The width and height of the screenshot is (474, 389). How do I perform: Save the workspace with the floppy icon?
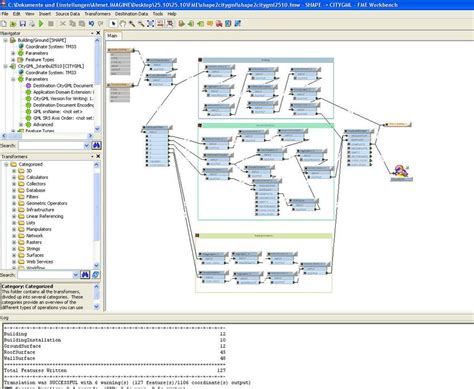(23, 23)
